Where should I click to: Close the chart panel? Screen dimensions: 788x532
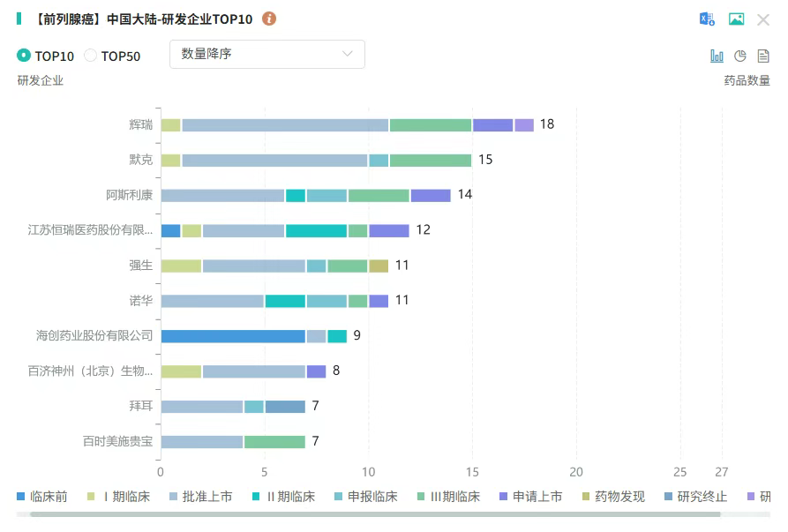(763, 19)
